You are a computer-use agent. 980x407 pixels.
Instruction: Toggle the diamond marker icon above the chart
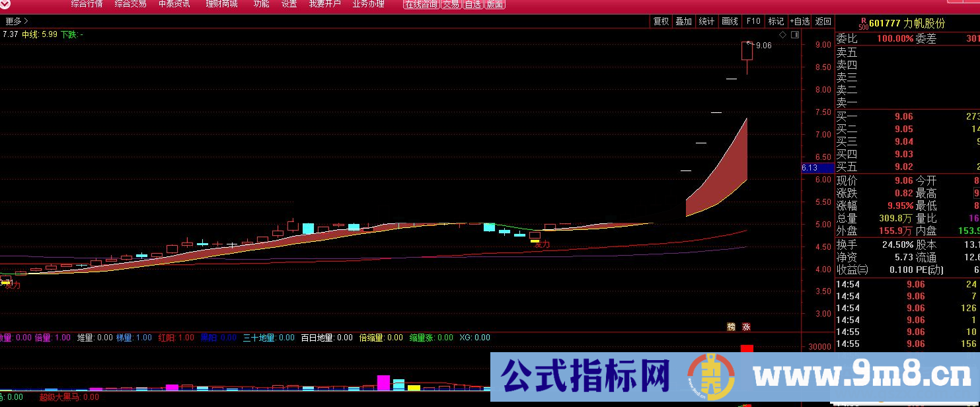(782, 34)
